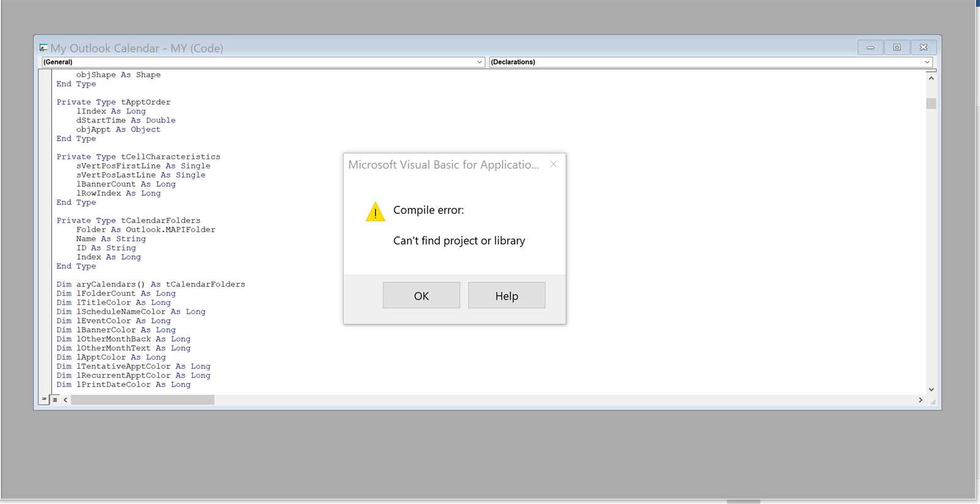This screenshot has width=980, height=504.
Task: Click line 'Dim lTentativeApptColor As Long'
Action: pos(134,366)
